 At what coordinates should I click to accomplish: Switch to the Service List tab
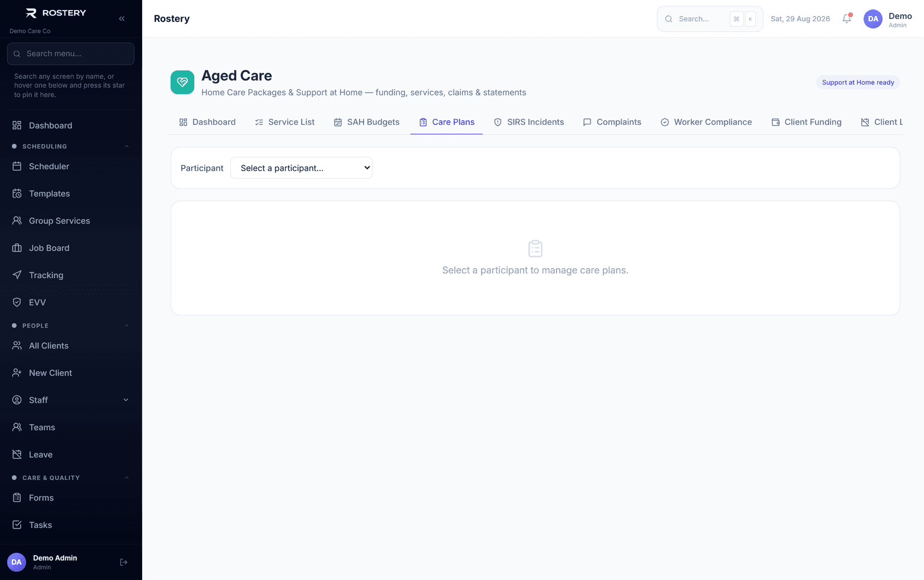click(285, 122)
